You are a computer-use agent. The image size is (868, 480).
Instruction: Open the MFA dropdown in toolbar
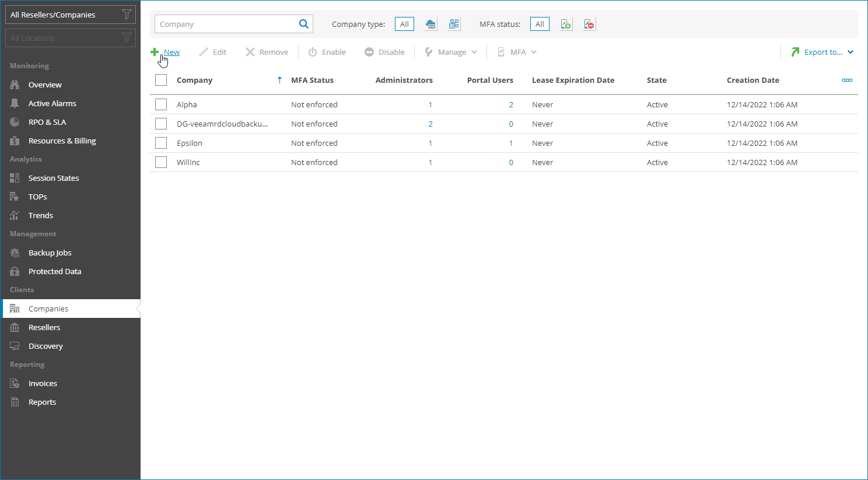517,52
